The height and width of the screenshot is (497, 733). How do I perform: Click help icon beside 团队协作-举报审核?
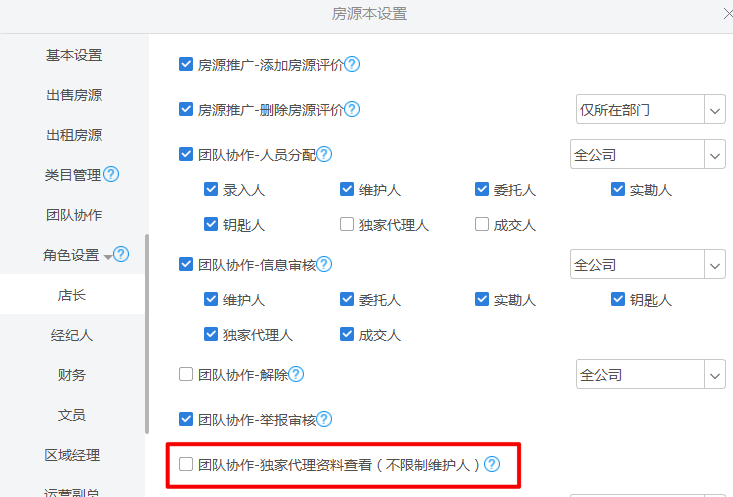point(324,419)
